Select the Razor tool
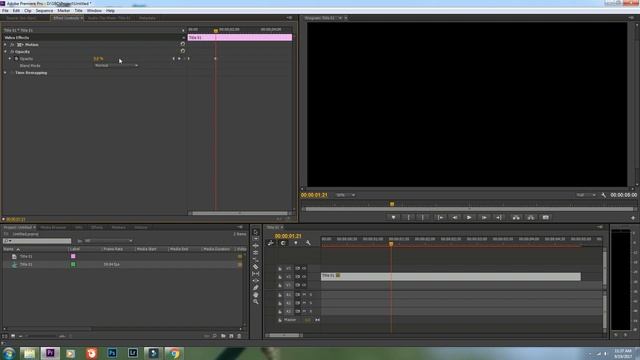This screenshot has height=360, width=640. (256, 267)
